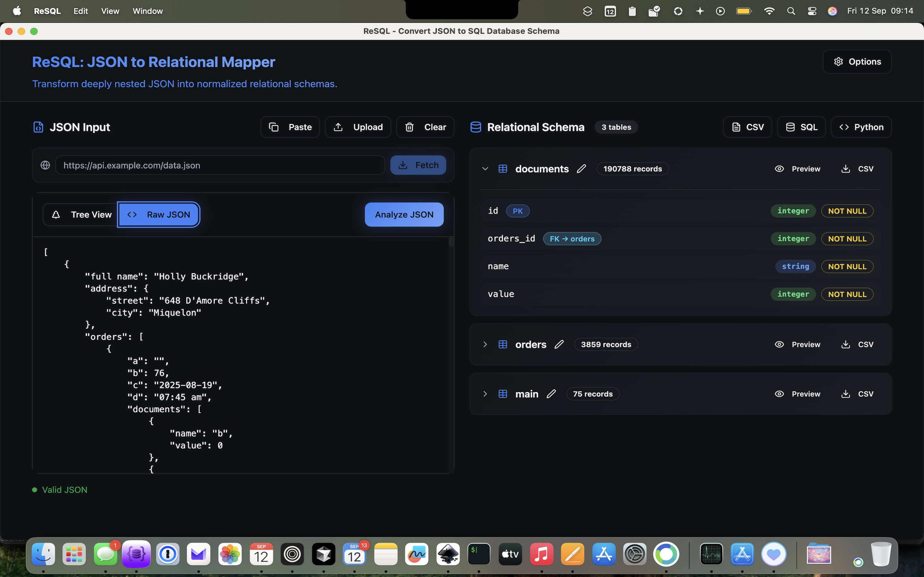Toggle Preview for the orders table
Image resolution: width=924 pixels, height=577 pixels.
[x=798, y=344]
